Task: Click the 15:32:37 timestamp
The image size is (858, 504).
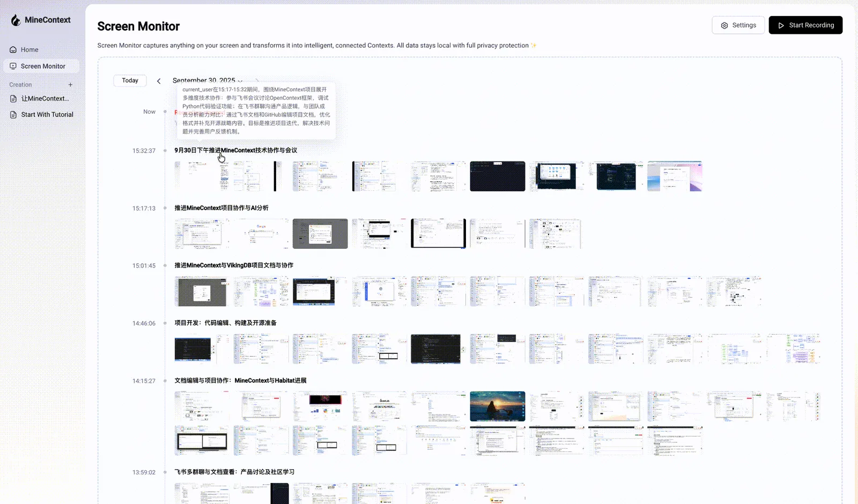Action: coord(144,151)
